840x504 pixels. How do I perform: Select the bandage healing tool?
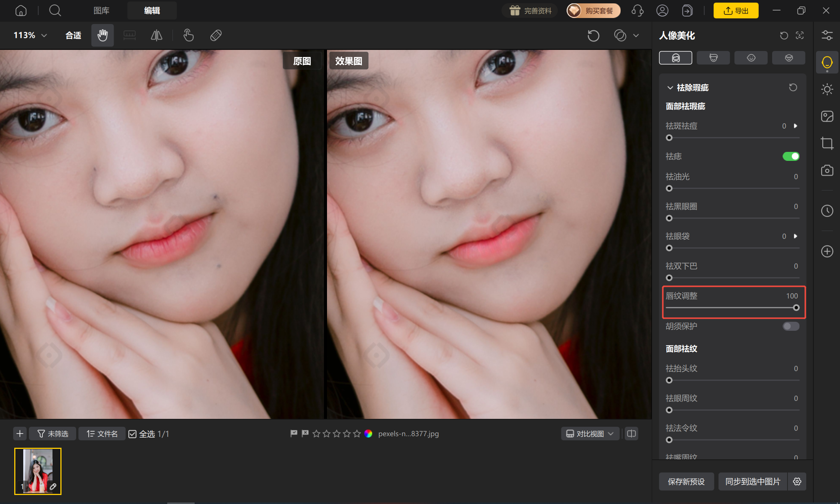pyautogui.click(x=216, y=35)
